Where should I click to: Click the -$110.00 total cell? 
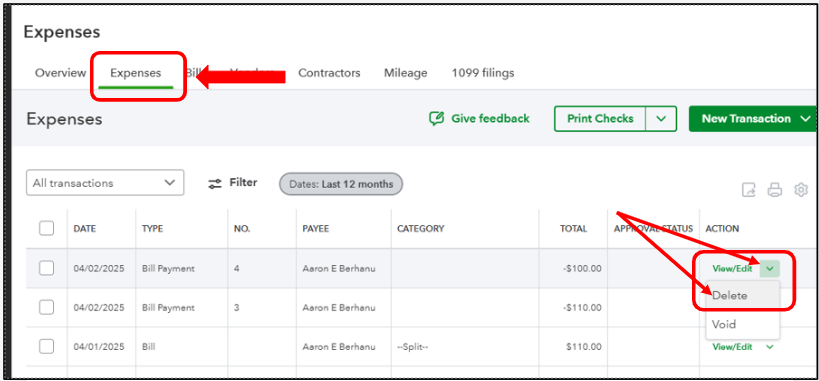pos(583,307)
